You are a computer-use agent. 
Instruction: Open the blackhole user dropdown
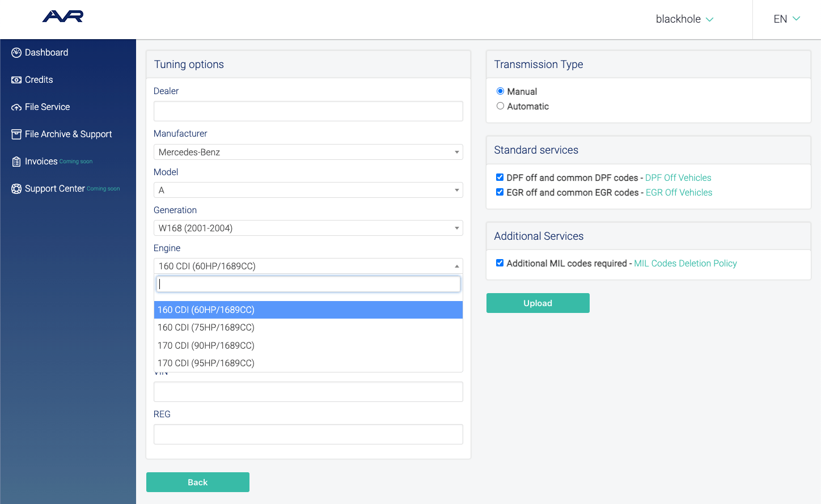(684, 19)
